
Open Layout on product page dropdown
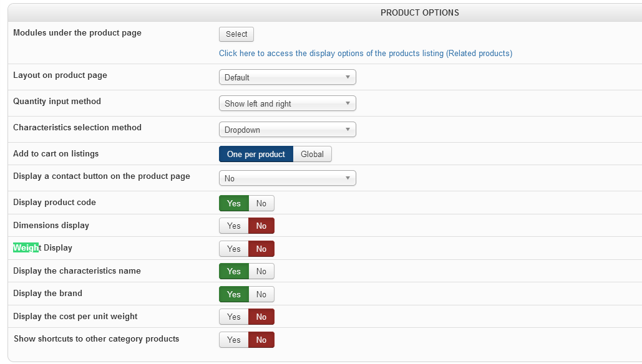(287, 77)
